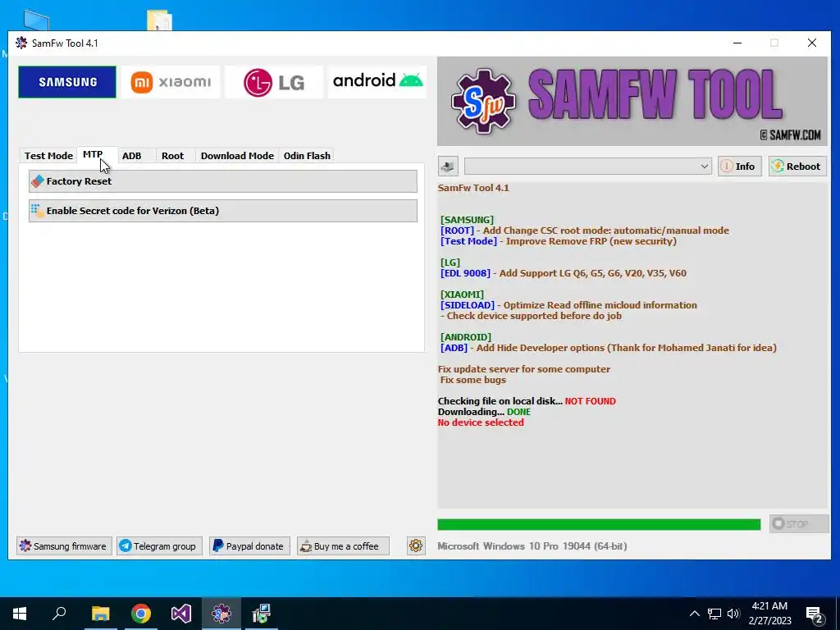Click the folder icon on the desktop

[x=159, y=21]
